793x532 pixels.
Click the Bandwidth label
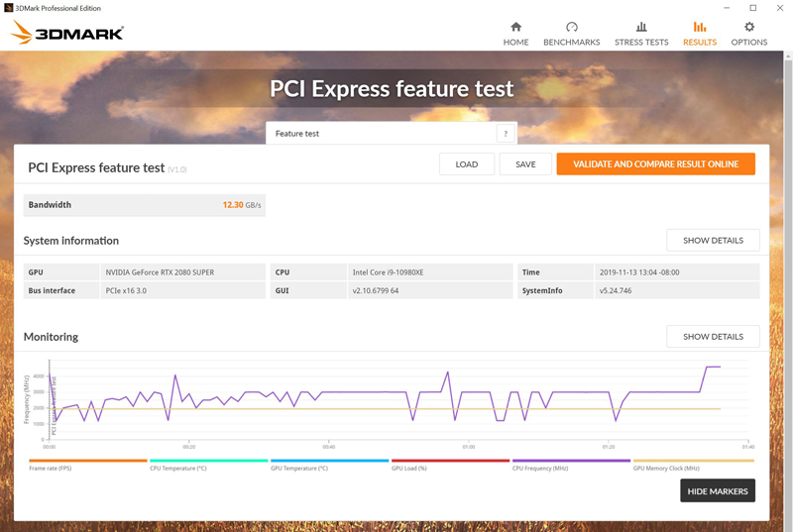[50, 205]
